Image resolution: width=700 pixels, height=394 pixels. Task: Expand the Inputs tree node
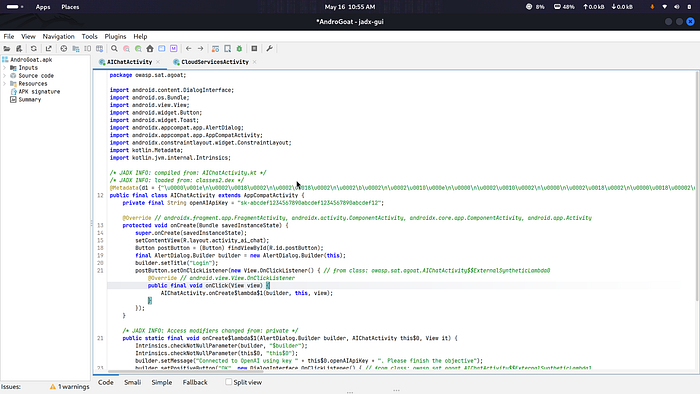(x=4, y=68)
